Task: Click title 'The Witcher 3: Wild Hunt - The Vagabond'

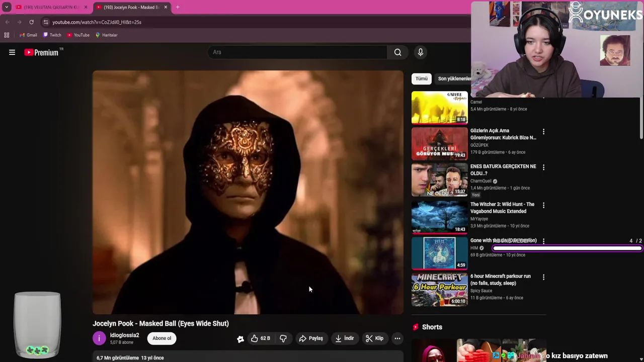Action: [502, 208]
